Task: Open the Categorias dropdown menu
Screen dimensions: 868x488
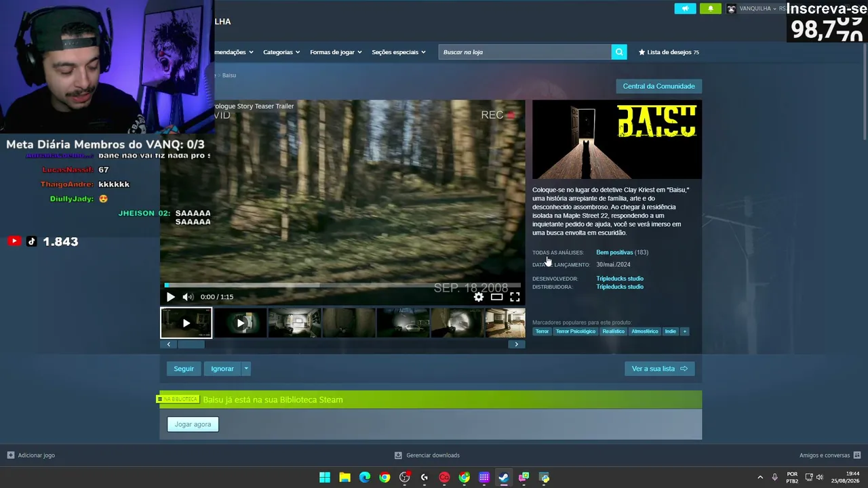Action: pos(281,52)
